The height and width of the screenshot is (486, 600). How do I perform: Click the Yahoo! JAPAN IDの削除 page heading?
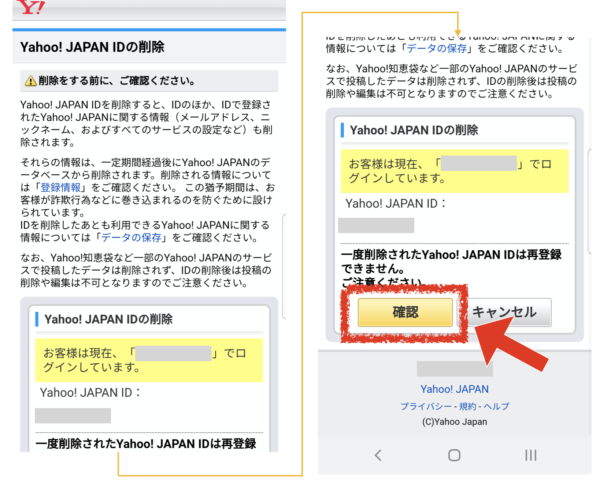[92, 47]
